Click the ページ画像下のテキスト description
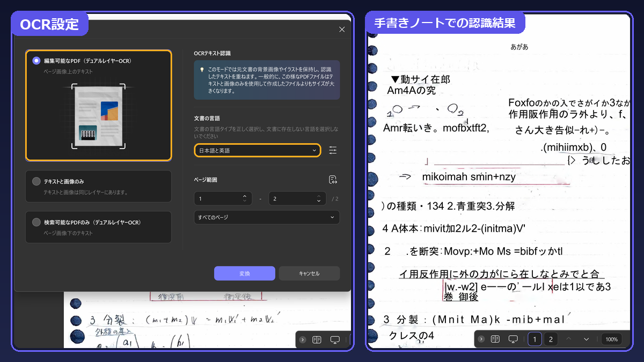 pyautogui.click(x=68, y=233)
